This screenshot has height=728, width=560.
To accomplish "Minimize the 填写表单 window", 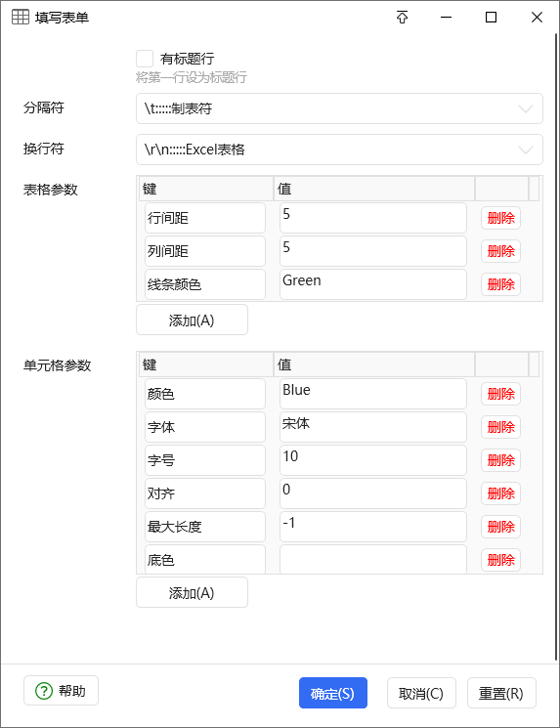I will pos(447,18).
